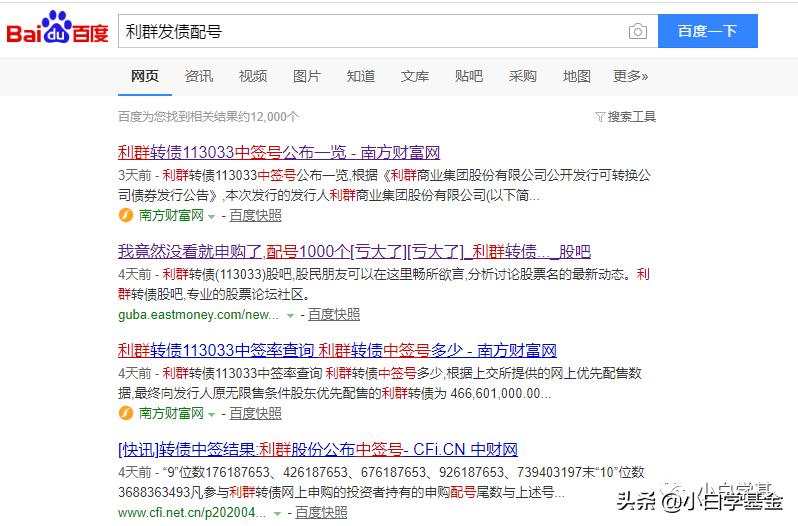Expand dropdown arrow next to www.cfi.net.cn
The image size is (798, 526).
(x=277, y=514)
